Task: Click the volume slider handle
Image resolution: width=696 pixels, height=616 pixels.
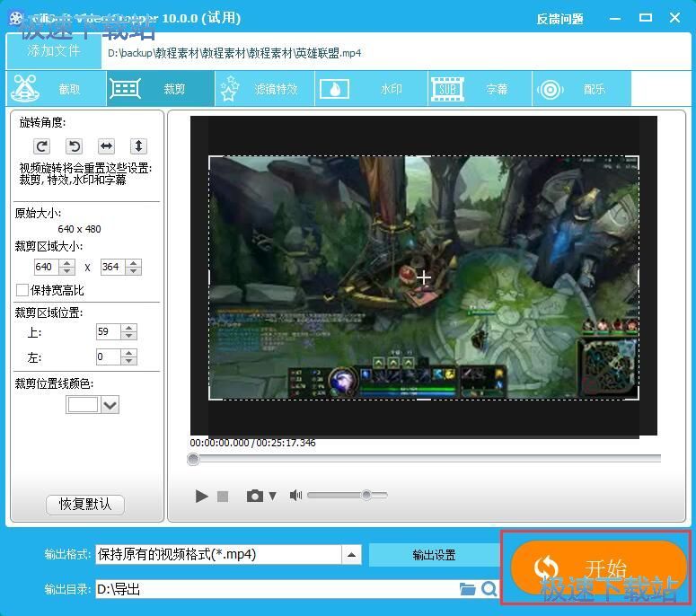Action: (x=366, y=495)
